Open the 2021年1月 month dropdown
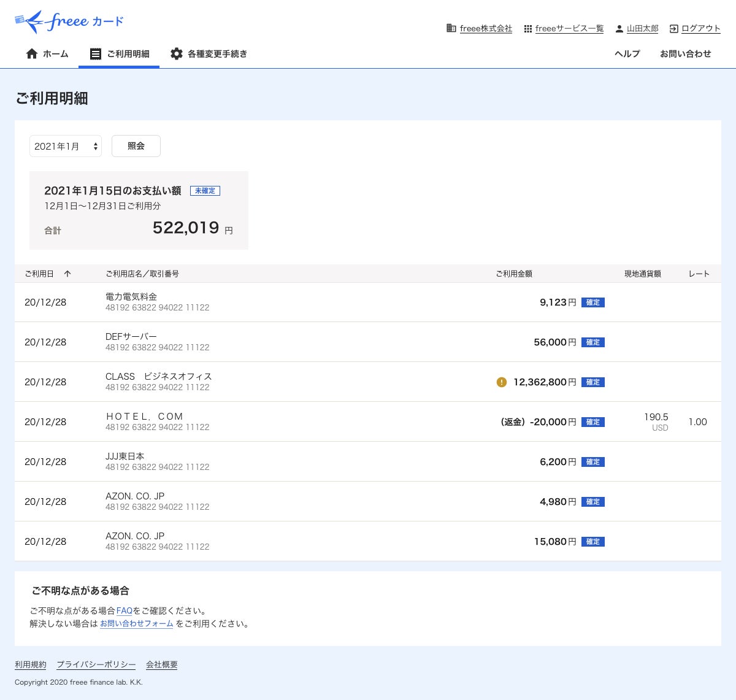 click(66, 146)
